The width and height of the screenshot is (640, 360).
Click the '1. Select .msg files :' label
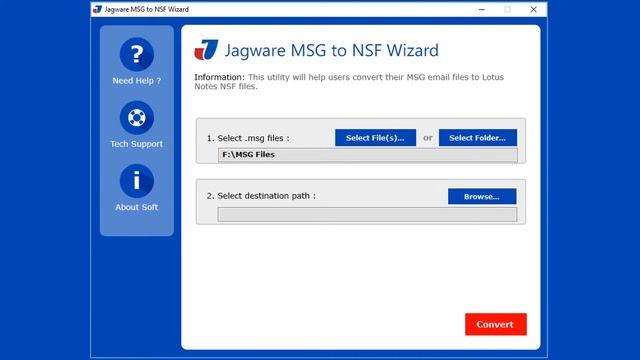248,138
